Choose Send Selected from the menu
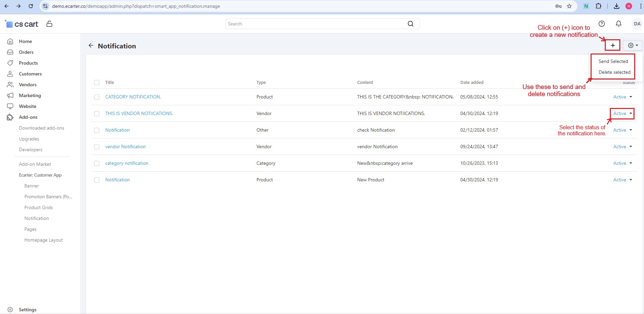Screen dimensions: 644x314 coord(613,61)
